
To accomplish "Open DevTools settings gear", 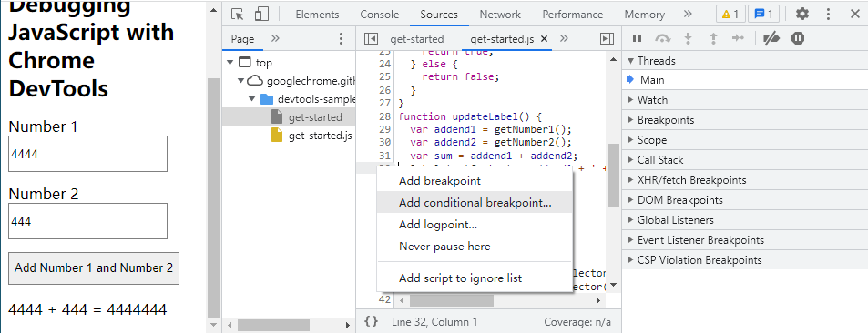I will (x=802, y=15).
